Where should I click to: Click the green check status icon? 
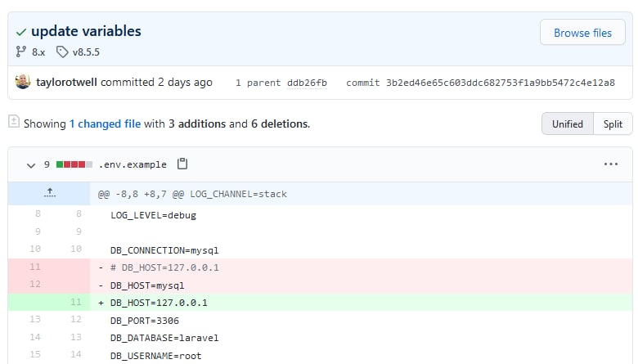coord(21,32)
